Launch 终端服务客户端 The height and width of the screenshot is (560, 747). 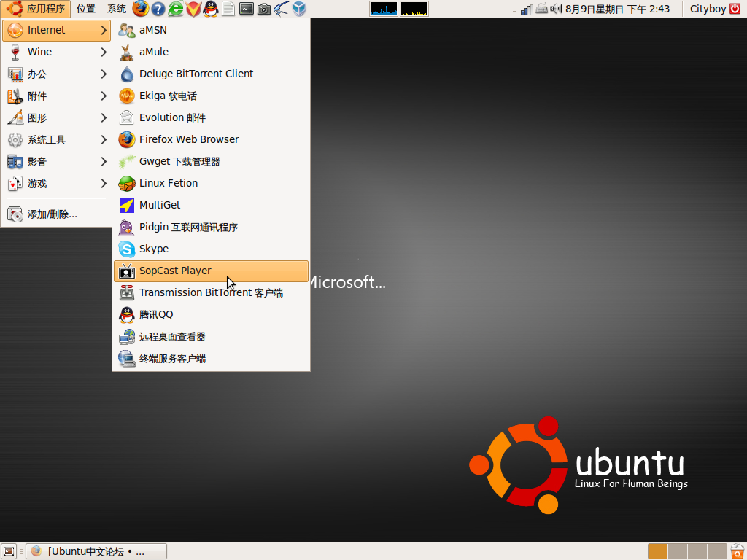(x=211, y=359)
